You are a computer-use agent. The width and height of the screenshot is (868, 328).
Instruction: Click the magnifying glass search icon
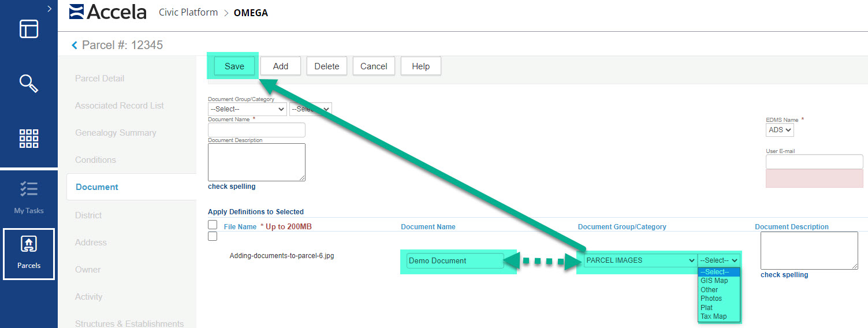click(28, 83)
